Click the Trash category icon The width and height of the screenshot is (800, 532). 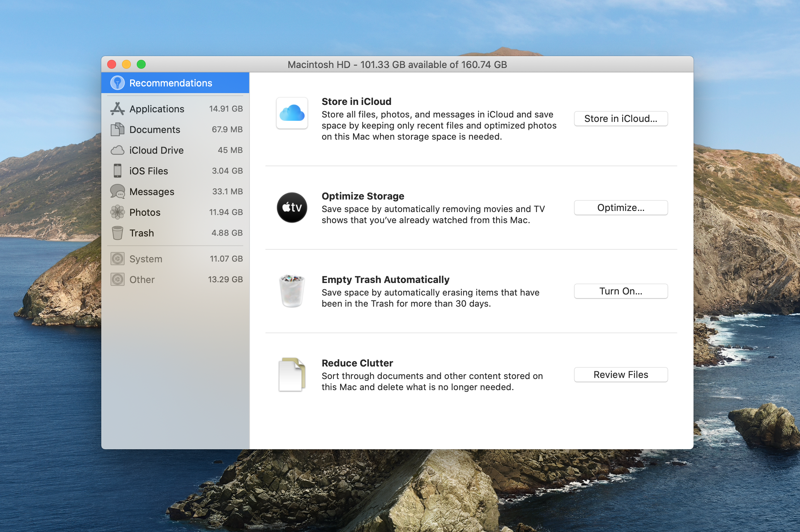point(118,233)
